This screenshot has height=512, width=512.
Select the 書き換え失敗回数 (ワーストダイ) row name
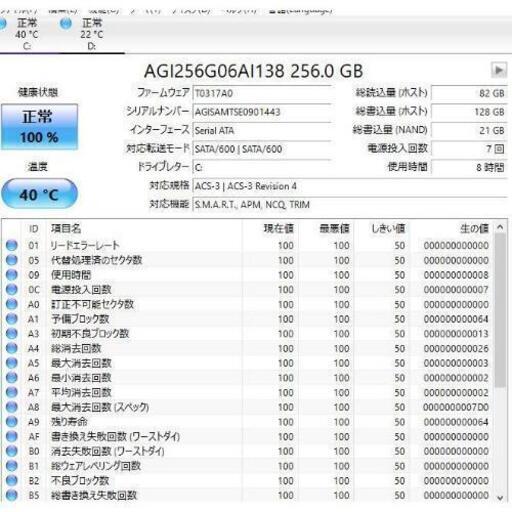[115, 436]
